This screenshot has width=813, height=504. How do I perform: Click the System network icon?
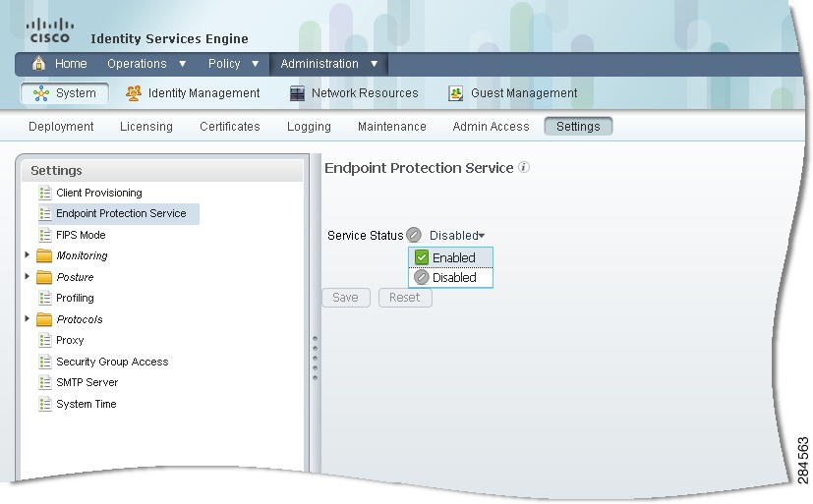point(41,93)
